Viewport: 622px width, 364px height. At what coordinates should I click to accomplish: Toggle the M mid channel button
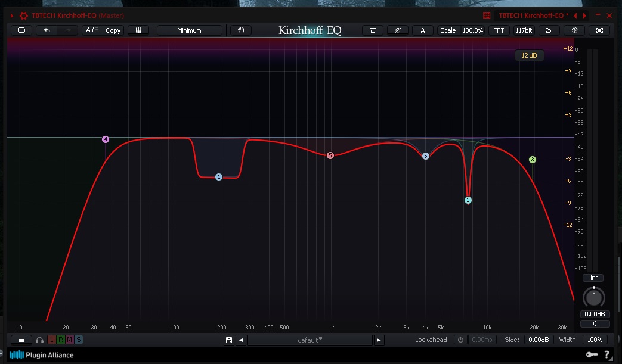pyautogui.click(x=69, y=340)
